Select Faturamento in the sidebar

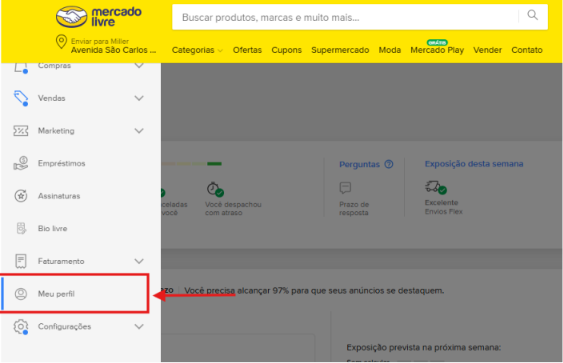click(61, 261)
